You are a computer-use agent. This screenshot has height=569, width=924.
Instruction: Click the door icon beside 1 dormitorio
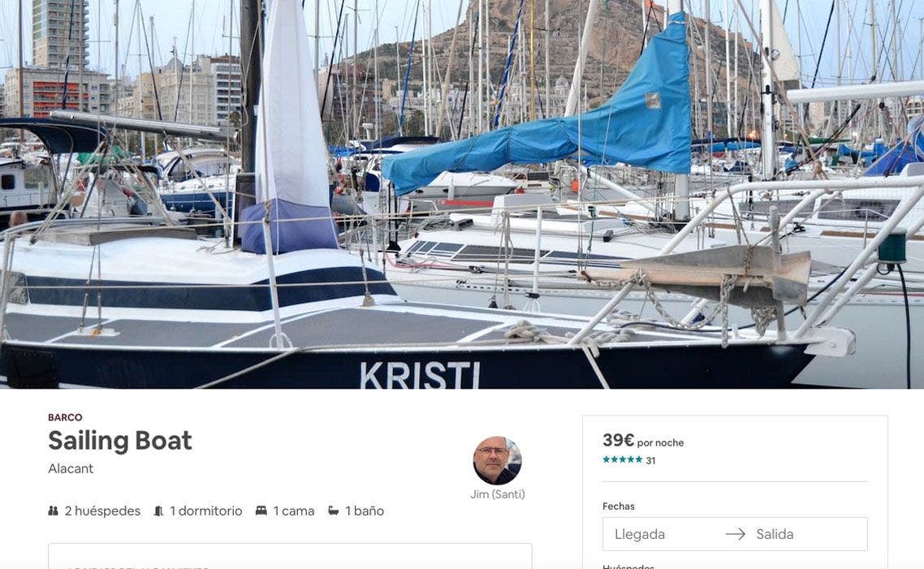(x=158, y=511)
